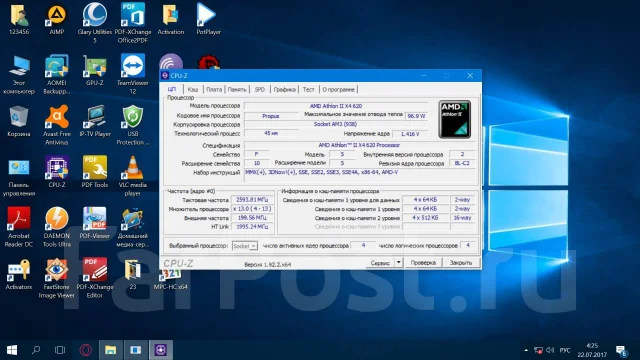The height and width of the screenshot is (360, 640).
Task: Launch the AIMP player shortcut
Action: tap(57, 19)
